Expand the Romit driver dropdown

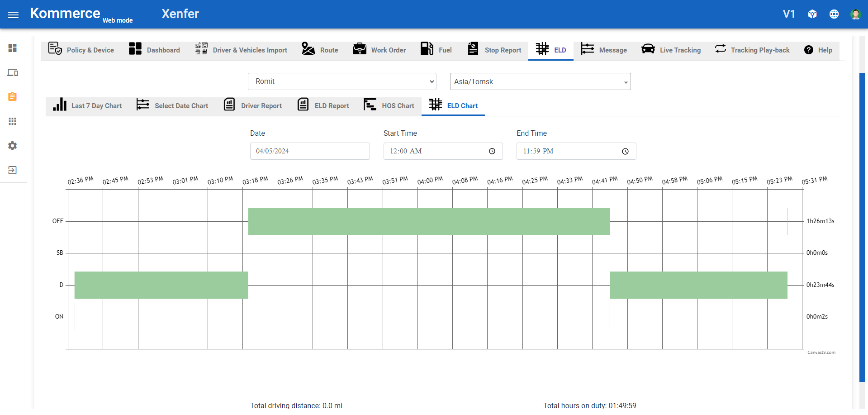(342, 81)
